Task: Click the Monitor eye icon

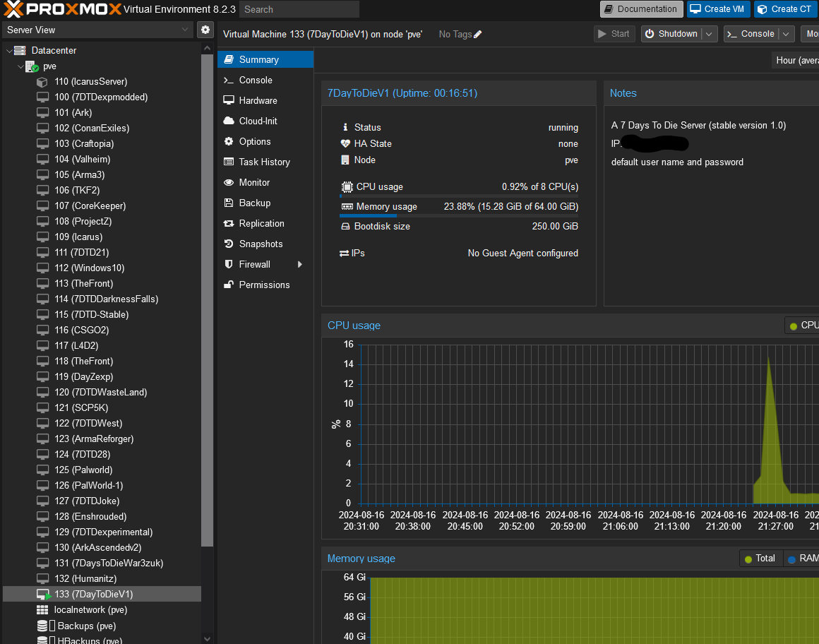Action: [229, 182]
